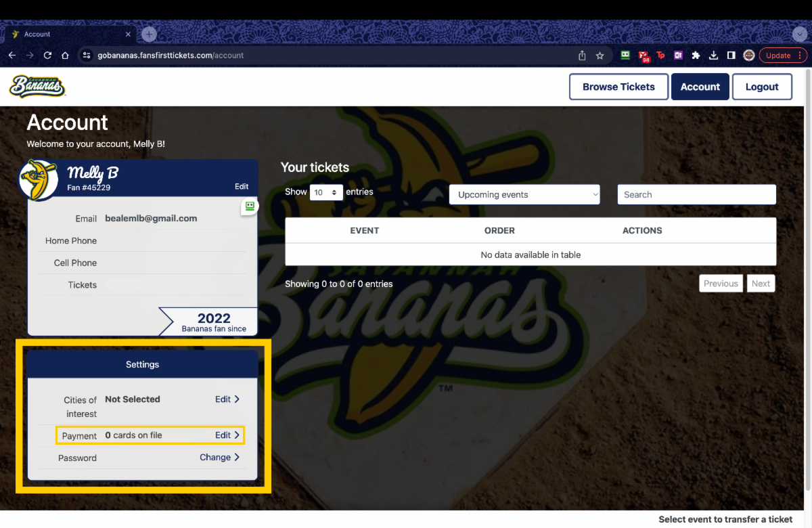Click the Update button in Chrome
The image size is (812, 528).
pyautogui.click(x=783, y=56)
